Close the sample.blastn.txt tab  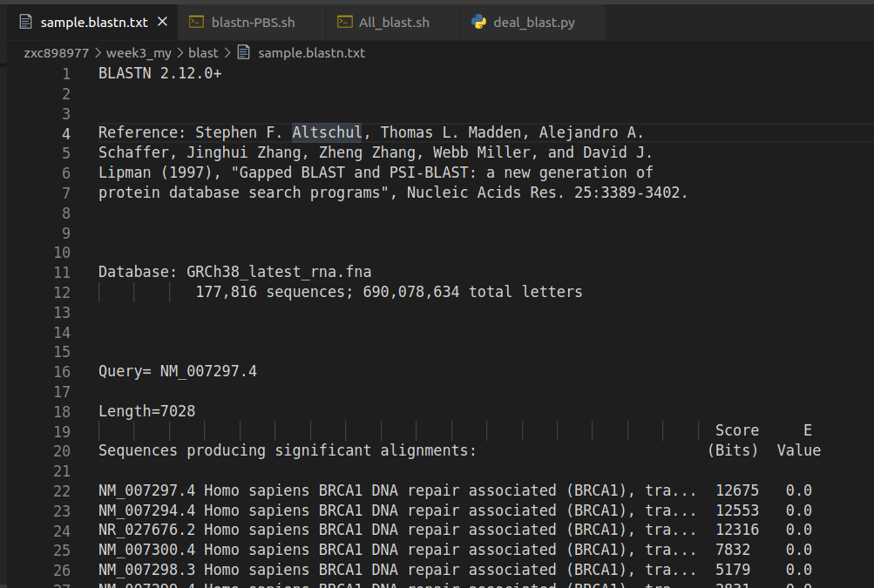point(163,23)
